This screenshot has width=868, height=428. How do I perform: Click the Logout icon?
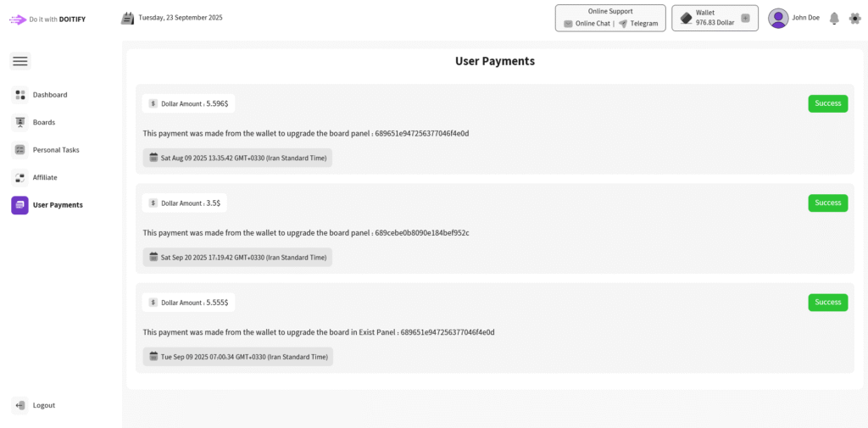click(x=20, y=405)
